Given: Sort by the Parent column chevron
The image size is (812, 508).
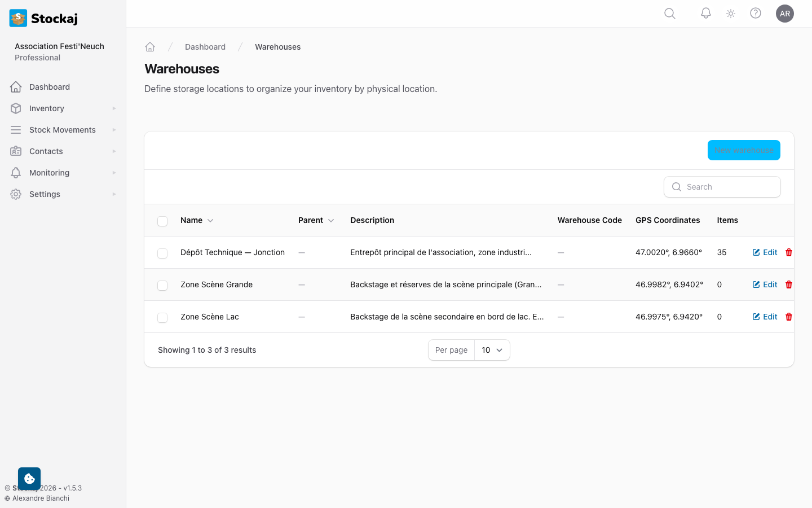Looking at the screenshot, I should [331, 221].
